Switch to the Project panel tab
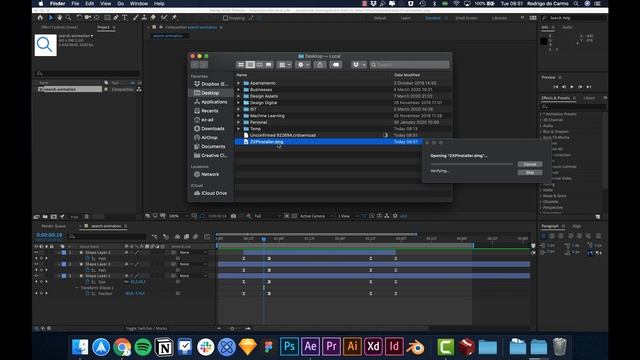This screenshot has height=360, width=640. (103, 27)
